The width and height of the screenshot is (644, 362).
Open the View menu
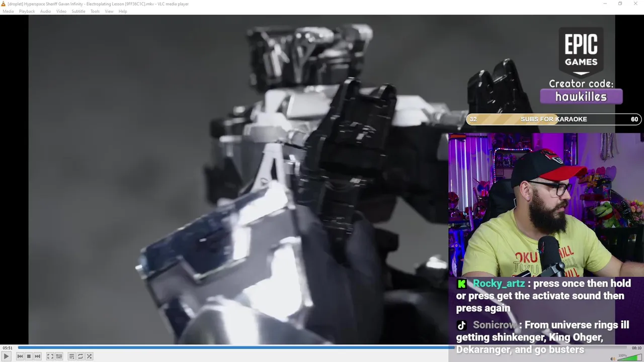[x=109, y=11]
